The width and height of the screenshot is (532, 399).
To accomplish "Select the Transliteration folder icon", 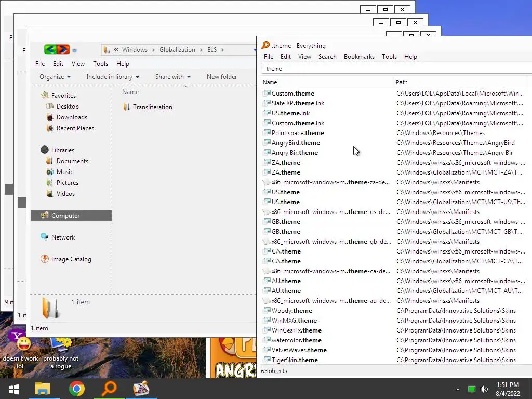I will click(x=127, y=107).
